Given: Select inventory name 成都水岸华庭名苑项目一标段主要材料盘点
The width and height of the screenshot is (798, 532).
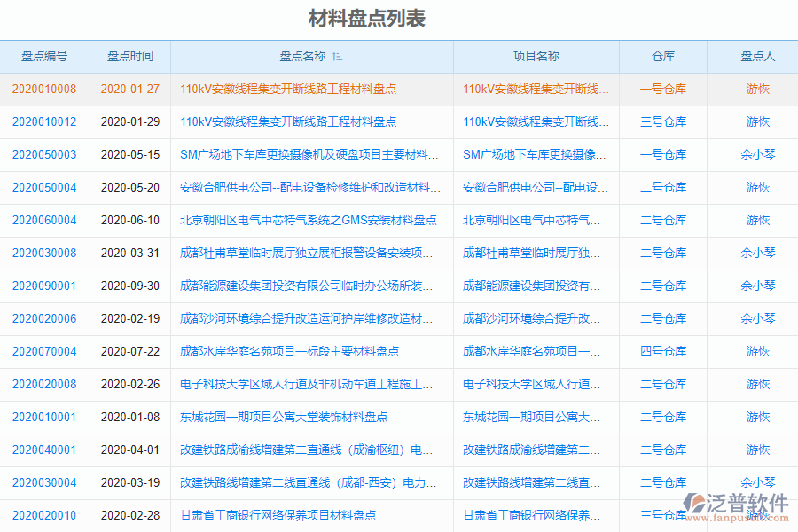Looking at the screenshot, I should [288, 351].
